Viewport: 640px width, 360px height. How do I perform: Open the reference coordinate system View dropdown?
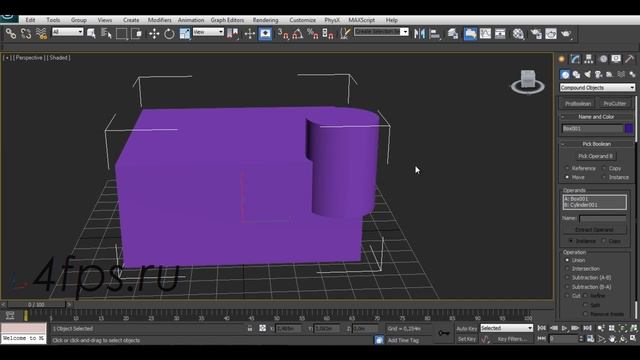pyautogui.click(x=208, y=32)
